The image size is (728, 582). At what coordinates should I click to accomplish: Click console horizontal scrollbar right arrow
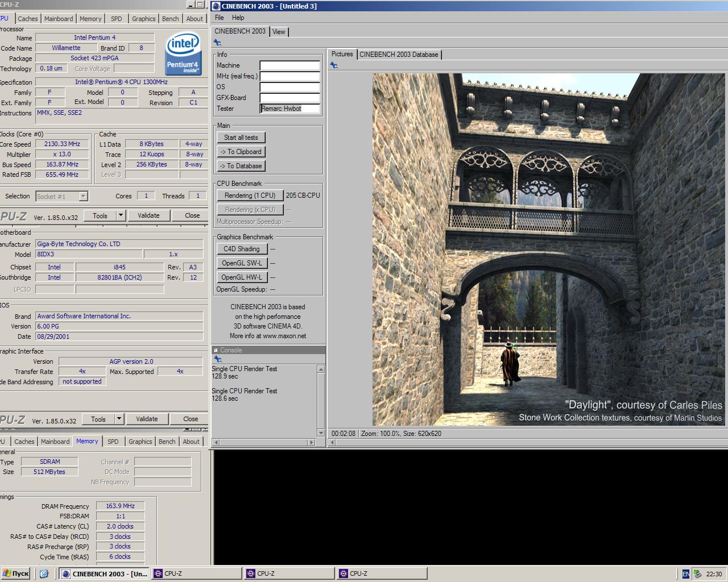click(x=311, y=442)
